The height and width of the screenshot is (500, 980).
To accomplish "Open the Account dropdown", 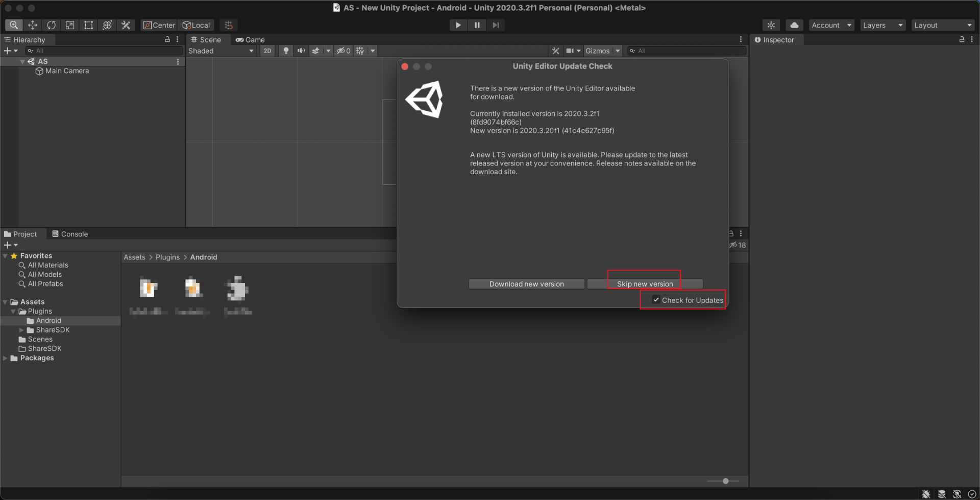I will pos(831,25).
